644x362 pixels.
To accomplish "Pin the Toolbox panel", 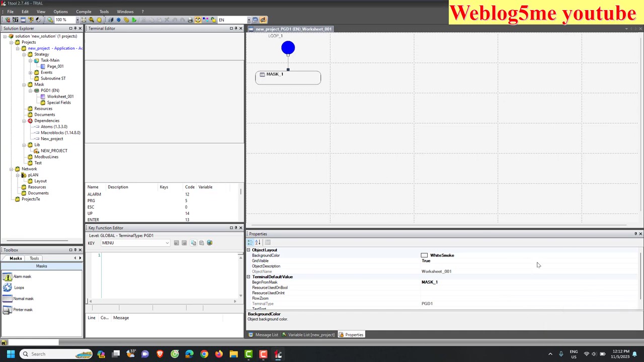I will coord(75,250).
